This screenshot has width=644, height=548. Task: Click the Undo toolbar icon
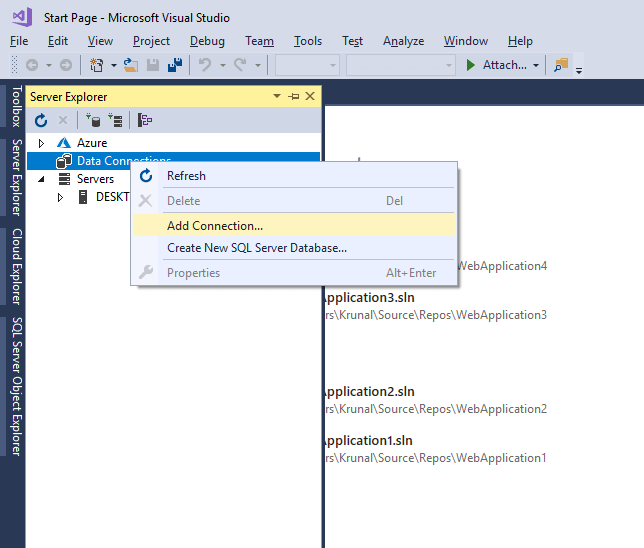[x=205, y=65]
